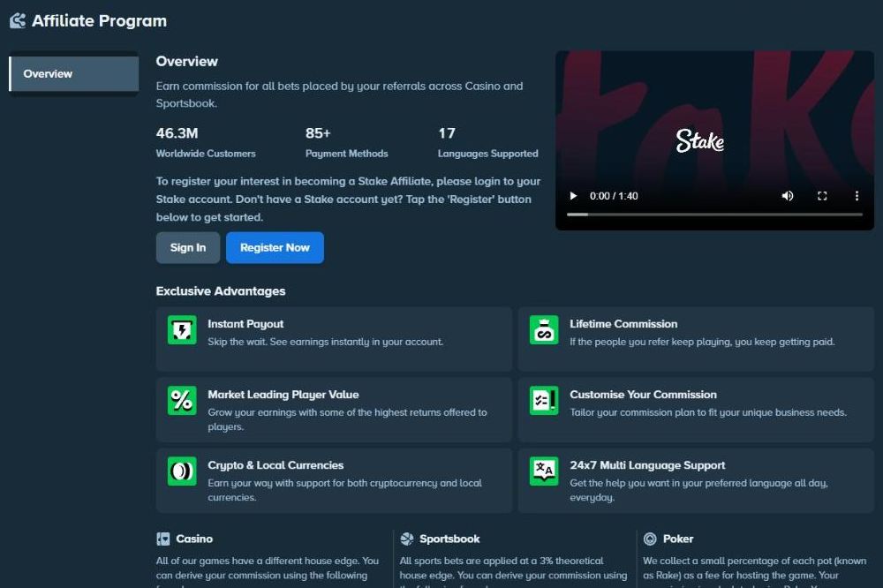The height and width of the screenshot is (588, 883).
Task: Click the '85+' payment methods figure
Action: pyautogui.click(x=318, y=133)
